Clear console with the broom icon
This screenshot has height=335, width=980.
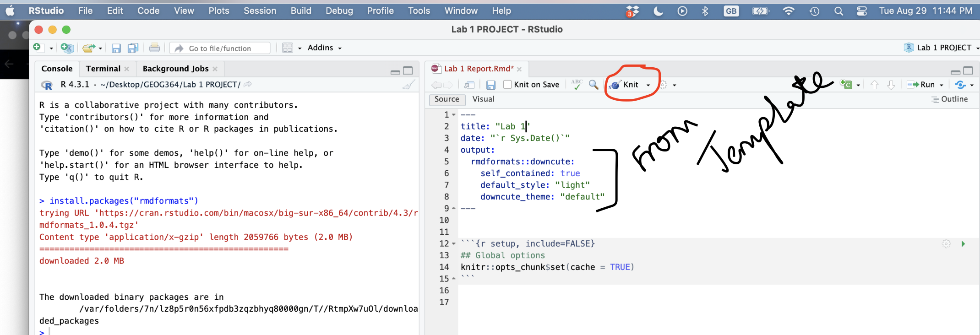(408, 85)
